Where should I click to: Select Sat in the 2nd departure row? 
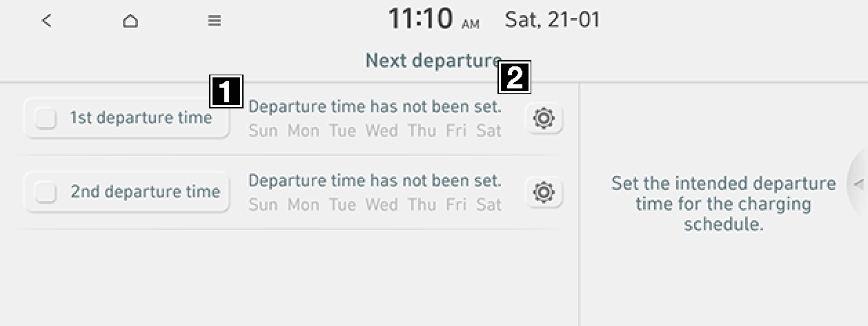click(x=489, y=204)
